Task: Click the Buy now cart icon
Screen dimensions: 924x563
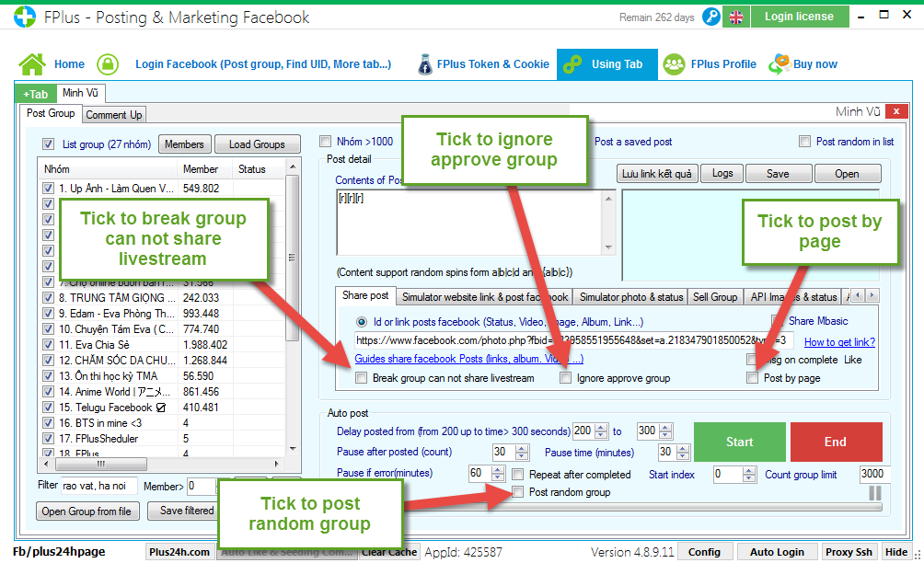Action: click(x=779, y=64)
